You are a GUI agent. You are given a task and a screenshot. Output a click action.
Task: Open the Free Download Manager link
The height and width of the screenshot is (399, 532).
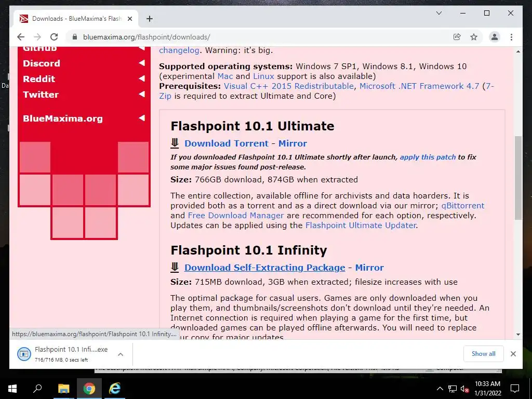(x=236, y=216)
